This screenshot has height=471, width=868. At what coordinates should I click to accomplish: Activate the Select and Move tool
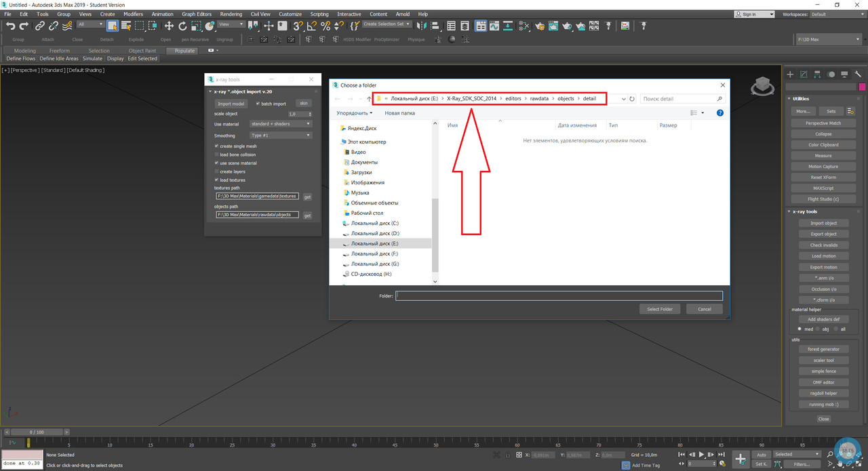click(169, 26)
